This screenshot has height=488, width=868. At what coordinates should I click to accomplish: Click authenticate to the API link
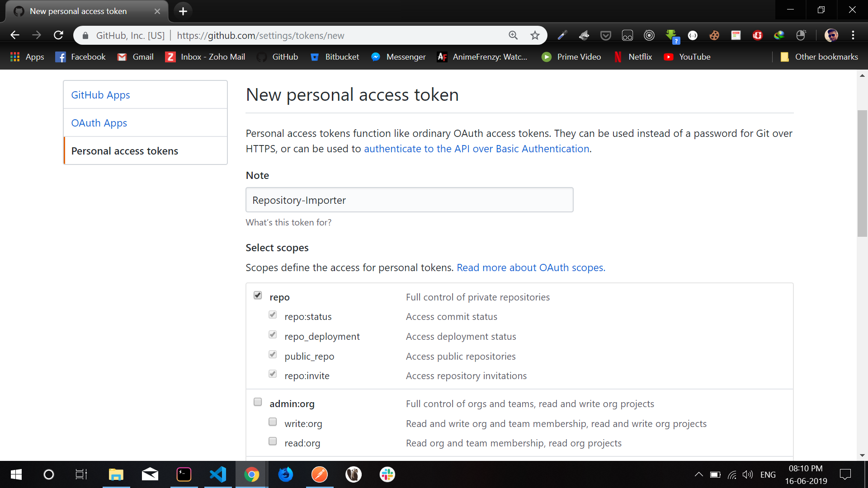pos(476,149)
